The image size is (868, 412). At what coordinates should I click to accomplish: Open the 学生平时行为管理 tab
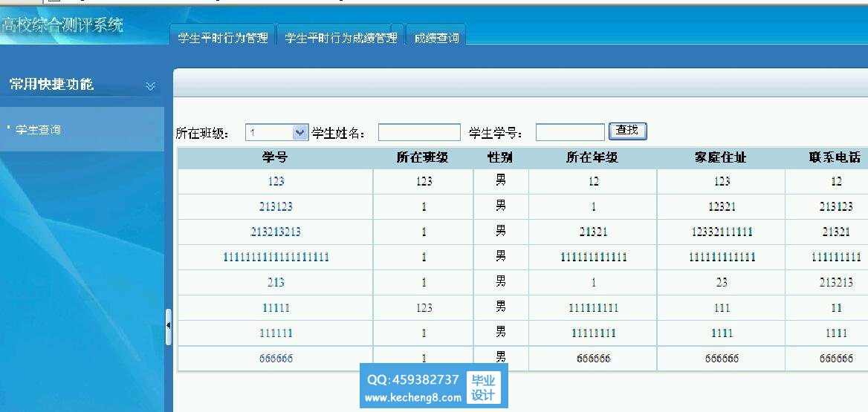[222, 38]
